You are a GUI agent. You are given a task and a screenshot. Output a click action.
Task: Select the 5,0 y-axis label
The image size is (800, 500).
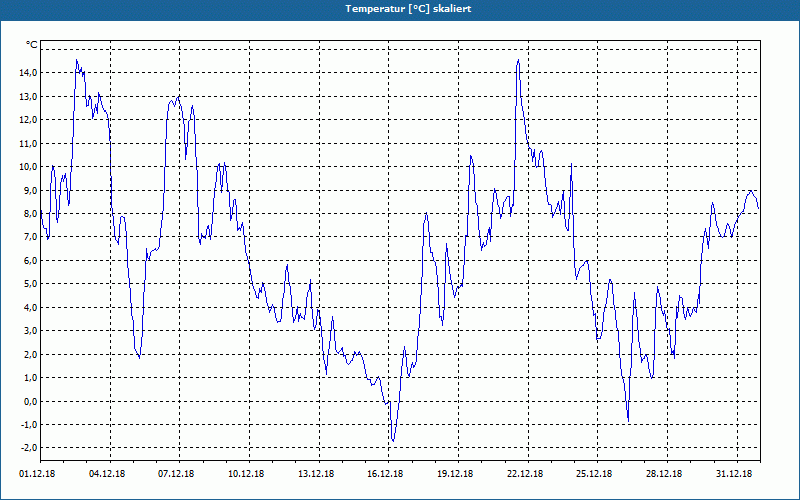tap(30, 284)
